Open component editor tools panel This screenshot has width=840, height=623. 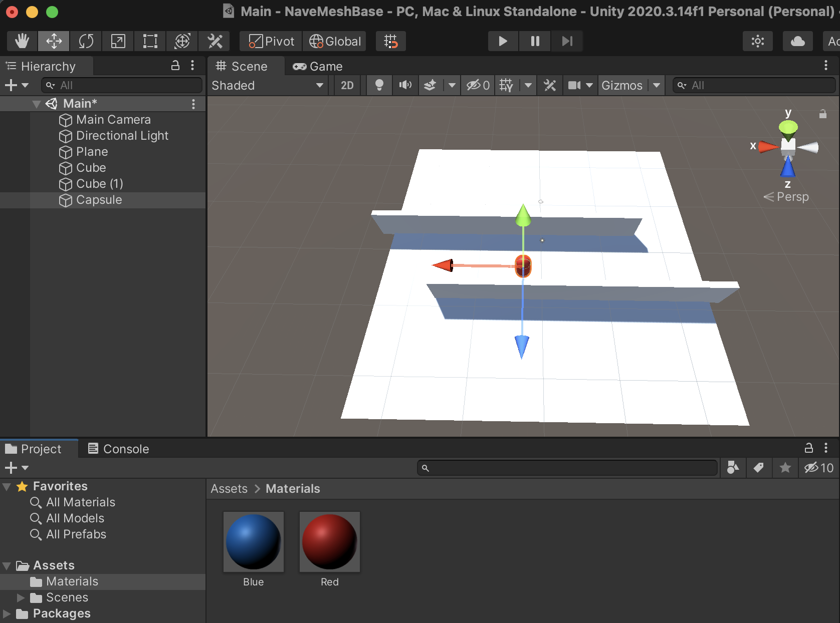click(x=550, y=86)
